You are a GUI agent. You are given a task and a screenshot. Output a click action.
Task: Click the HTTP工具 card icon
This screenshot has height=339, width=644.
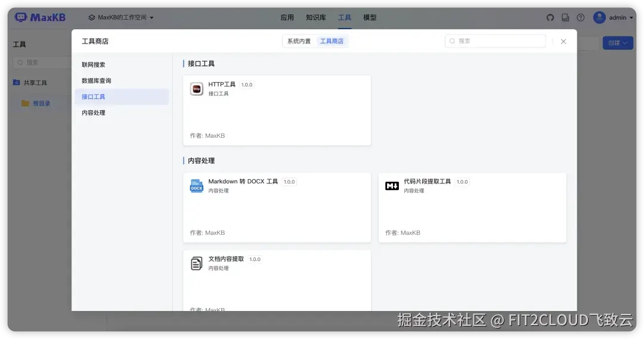(x=196, y=89)
